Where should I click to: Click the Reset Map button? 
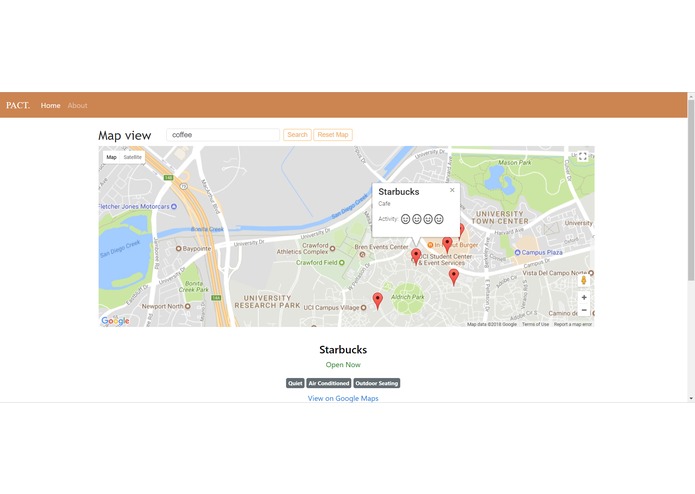coord(333,135)
